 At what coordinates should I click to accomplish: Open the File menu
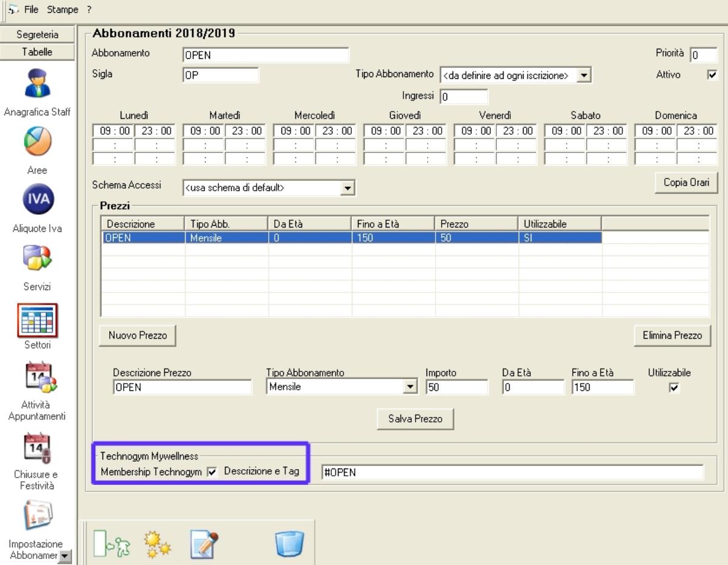pyautogui.click(x=30, y=10)
